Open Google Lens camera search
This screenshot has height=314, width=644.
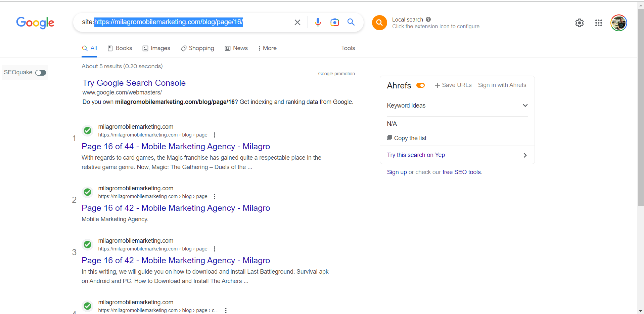click(334, 23)
